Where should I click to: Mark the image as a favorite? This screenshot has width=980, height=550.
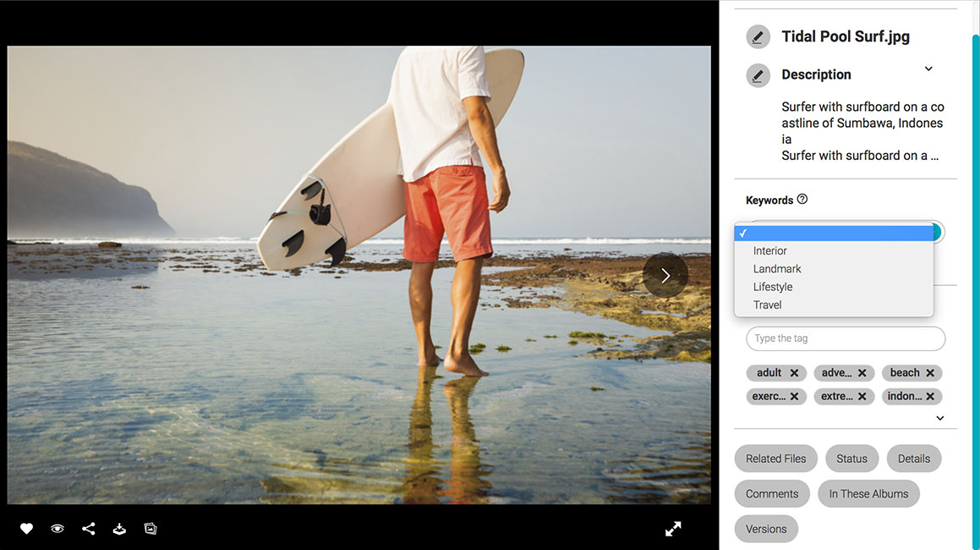click(26, 528)
